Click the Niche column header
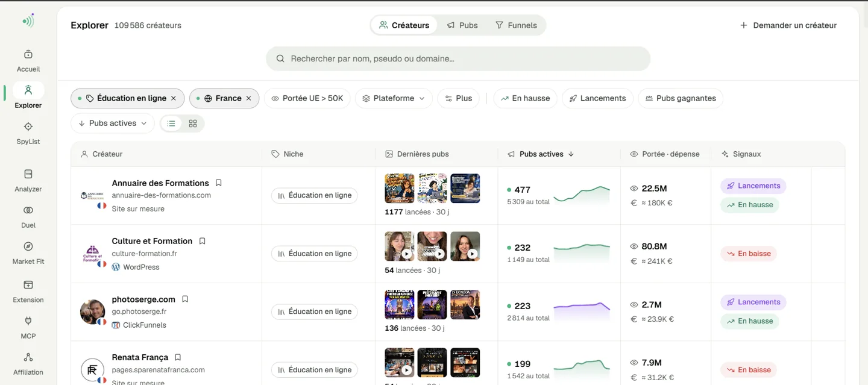 pyautogui.click(x=288, y=154)
